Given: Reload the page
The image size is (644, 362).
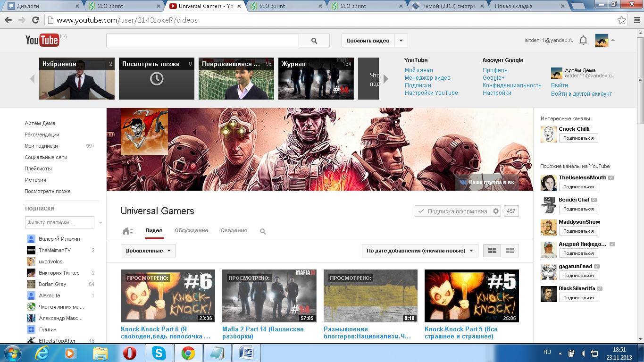Looking at the screenshot, I should coord(35,20).
